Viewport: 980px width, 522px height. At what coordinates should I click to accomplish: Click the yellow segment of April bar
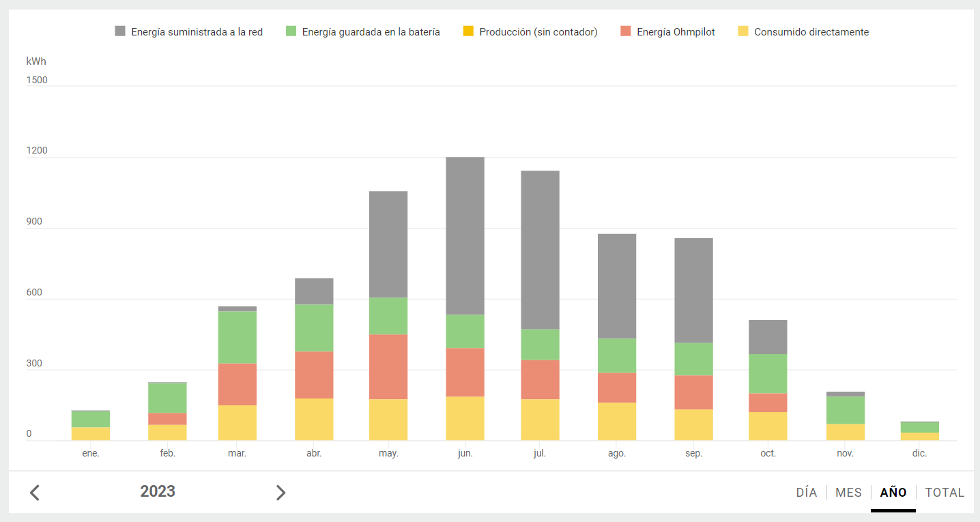pos(314,419)
